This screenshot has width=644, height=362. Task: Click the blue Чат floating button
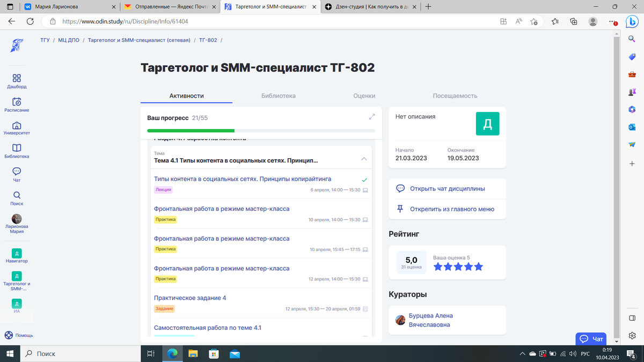(591, 339)
